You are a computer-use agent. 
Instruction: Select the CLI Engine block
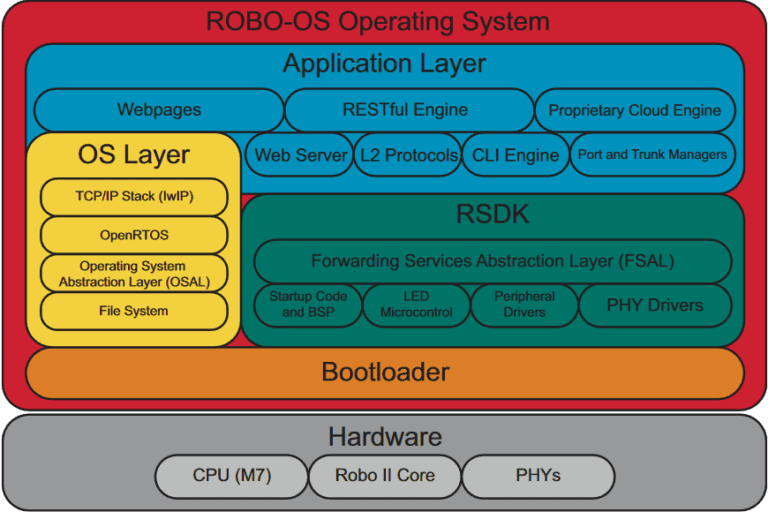pos(516,155)
